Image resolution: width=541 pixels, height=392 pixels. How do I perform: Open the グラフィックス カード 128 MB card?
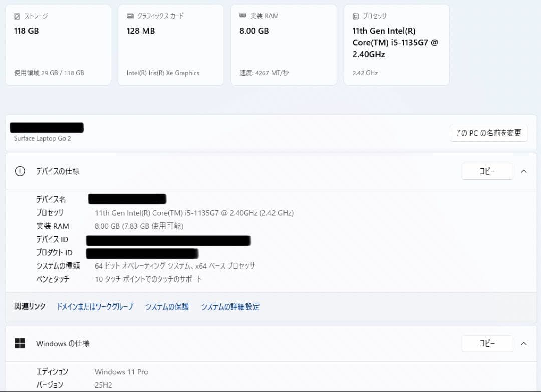[171, 45]
